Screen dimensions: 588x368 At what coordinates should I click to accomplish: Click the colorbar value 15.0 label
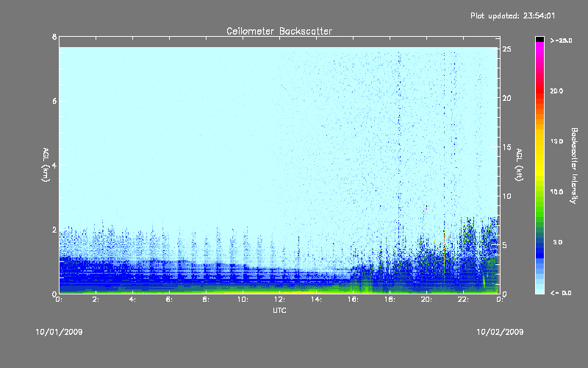556,141
